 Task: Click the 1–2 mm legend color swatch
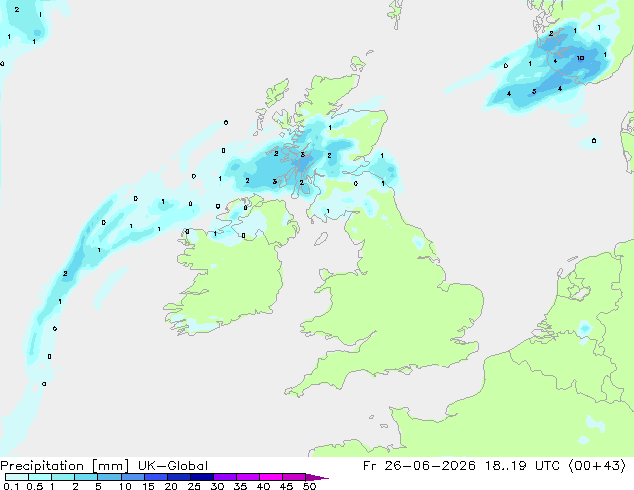point(63,477)
